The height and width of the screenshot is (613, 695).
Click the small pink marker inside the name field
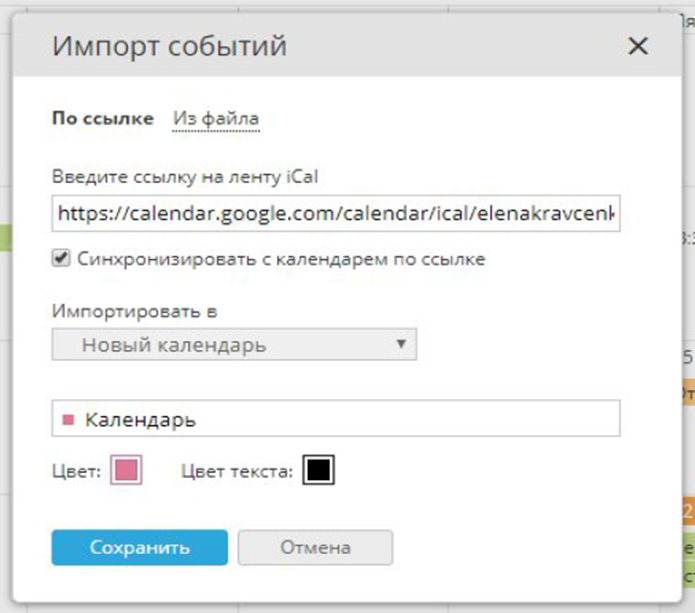click(x=69, y=420)
